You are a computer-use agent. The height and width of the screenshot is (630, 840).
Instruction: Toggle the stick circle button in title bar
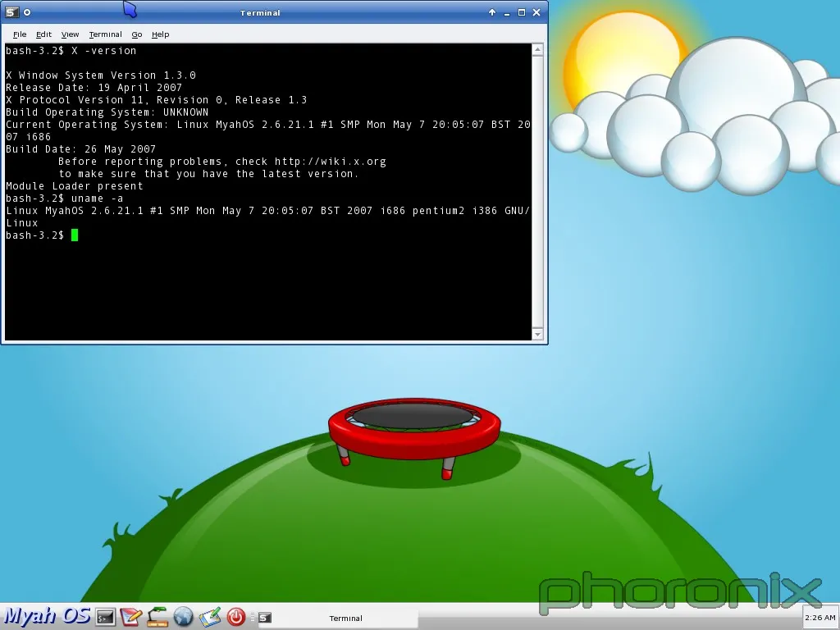point(27,12)
